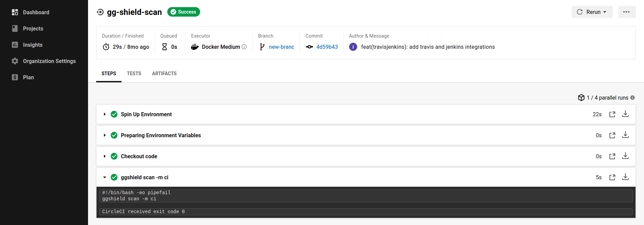
Task: Click the Docker whale executor icon
Action: 195,47
